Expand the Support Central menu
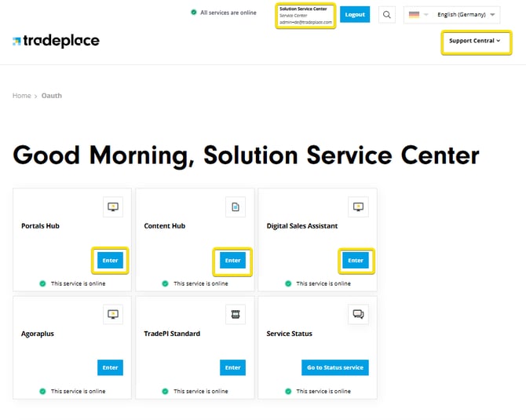The height and width of the screenshot is (420, 526). 476,41
